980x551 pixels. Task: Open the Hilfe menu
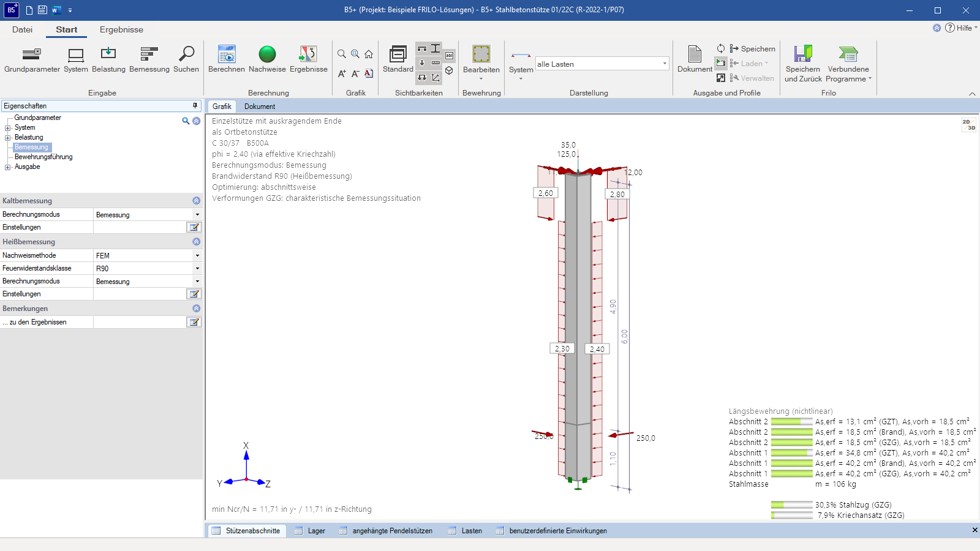click(961, 28)
